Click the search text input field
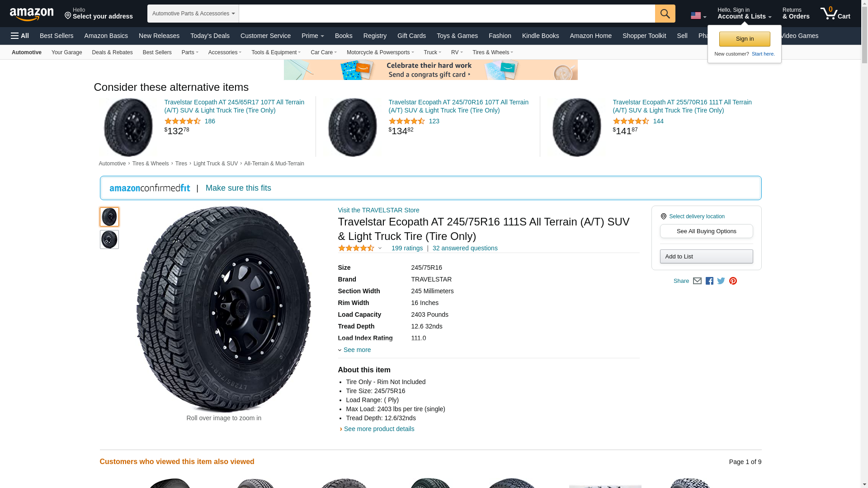 tap(447, 14)
